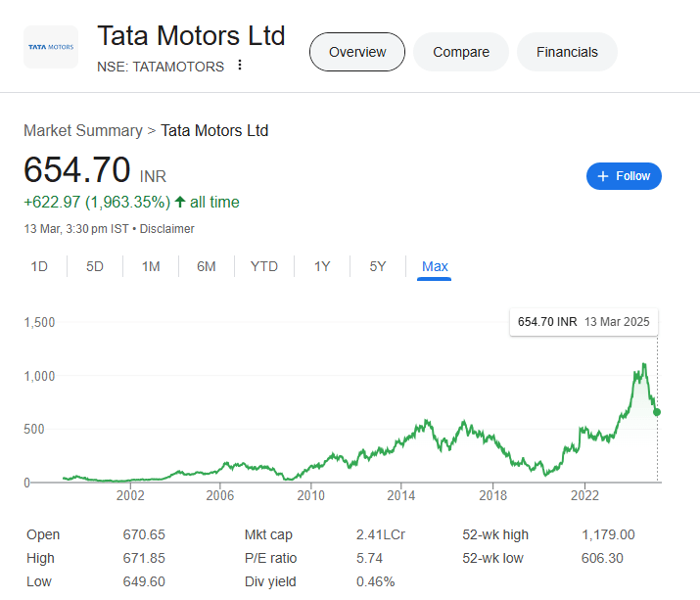View the 1Y price history

[322, 266]
